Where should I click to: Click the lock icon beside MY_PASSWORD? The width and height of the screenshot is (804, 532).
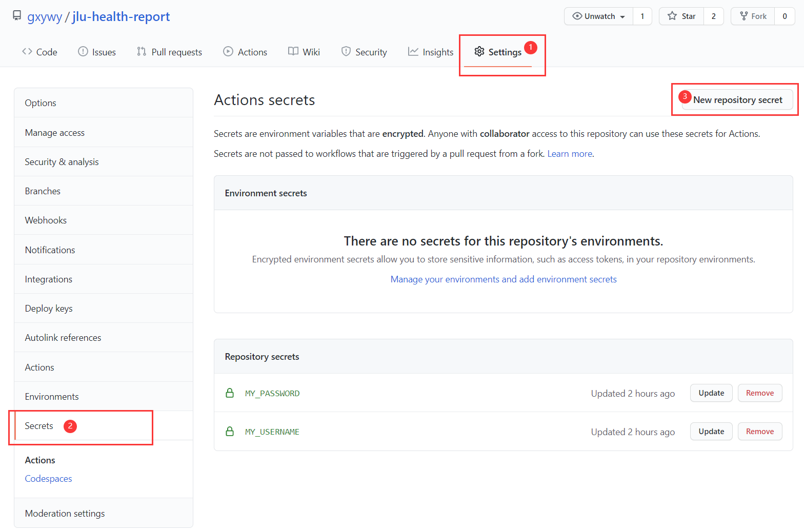(x=230, y=393)
